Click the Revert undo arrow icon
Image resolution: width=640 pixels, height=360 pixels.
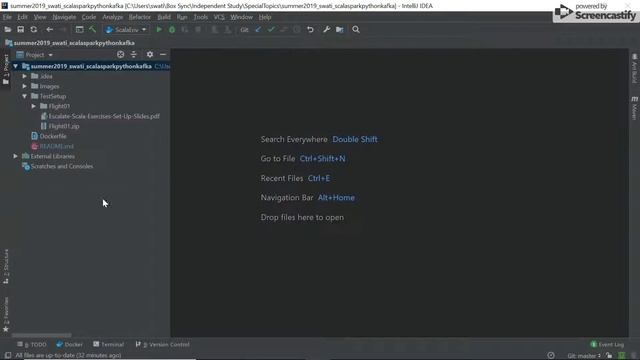[x=310, y=29]
